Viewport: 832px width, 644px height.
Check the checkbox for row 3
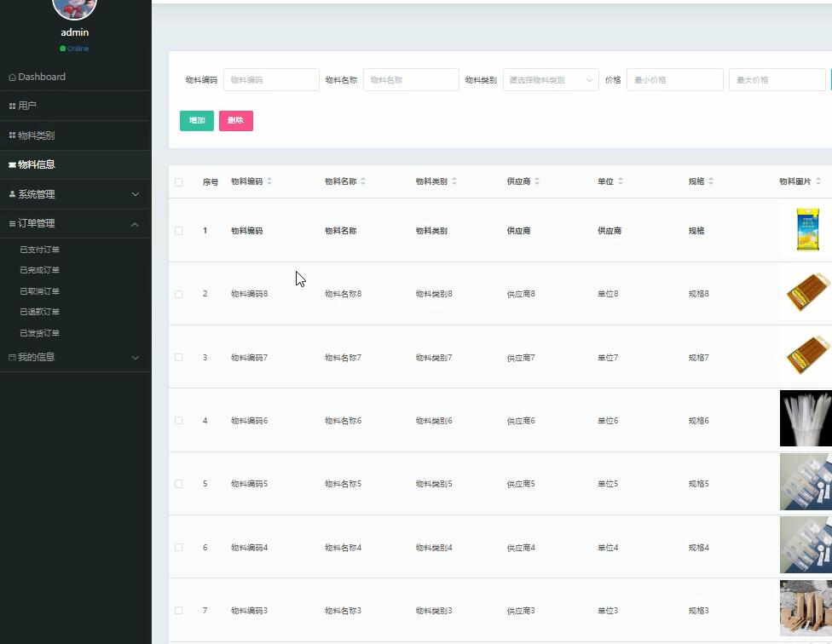point(179,357)
